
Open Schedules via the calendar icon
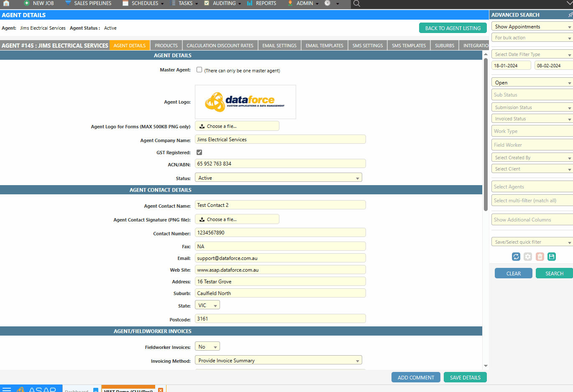[x=125, y=4]
